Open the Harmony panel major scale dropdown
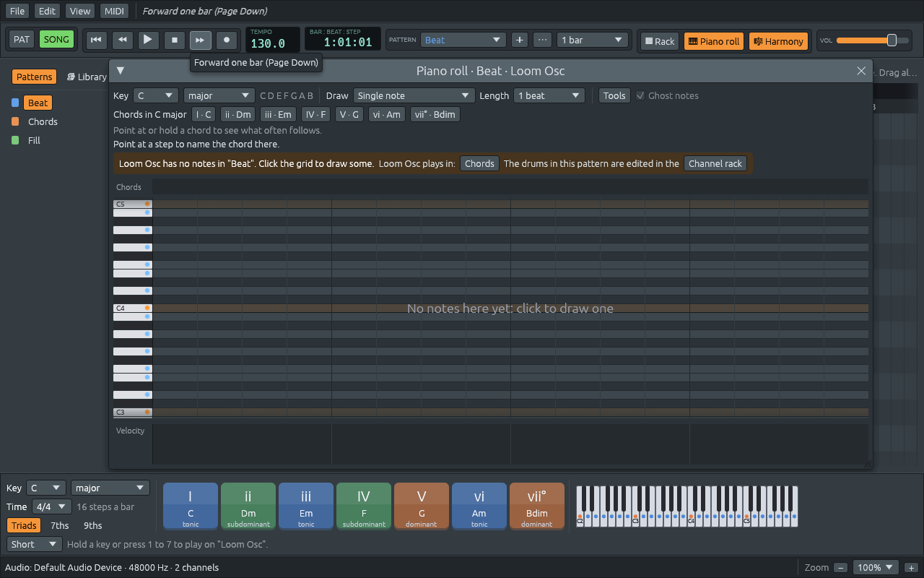924x578 pixels. pos(110,488)
